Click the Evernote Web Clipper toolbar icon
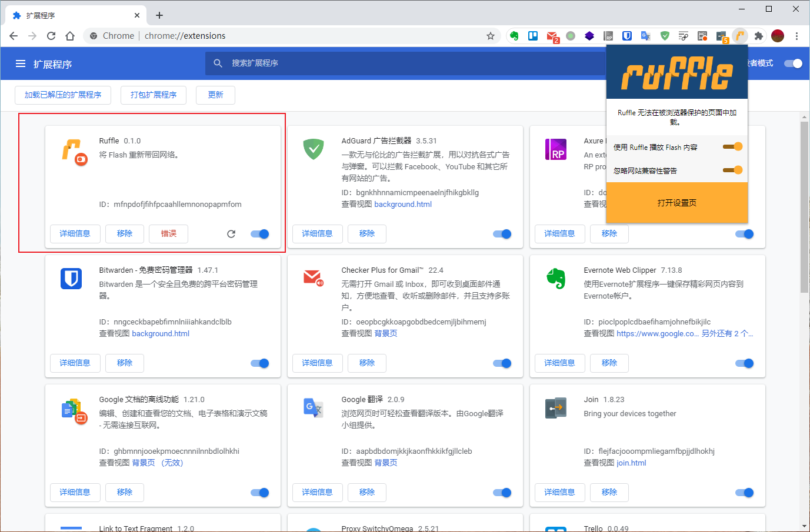 (514, 36)
